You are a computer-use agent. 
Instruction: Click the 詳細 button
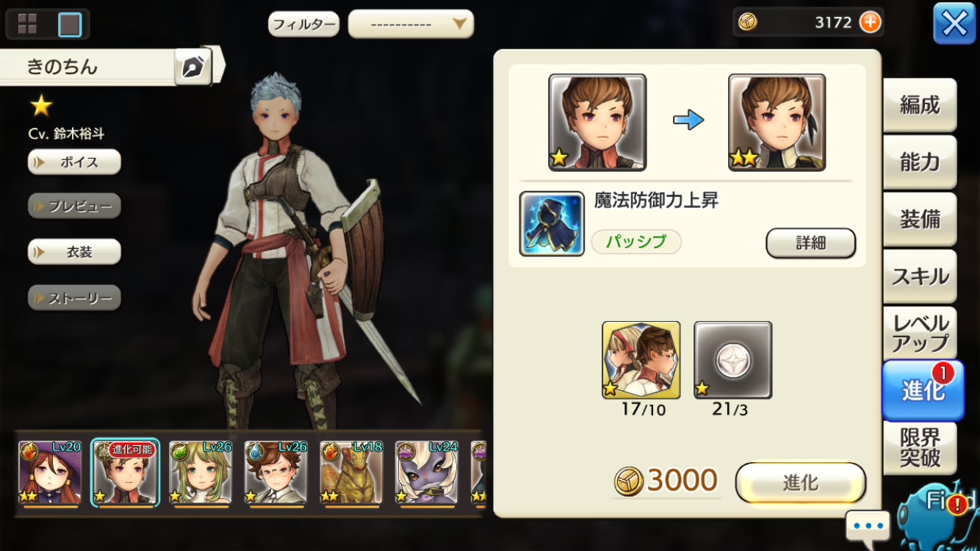coord(811,243)
